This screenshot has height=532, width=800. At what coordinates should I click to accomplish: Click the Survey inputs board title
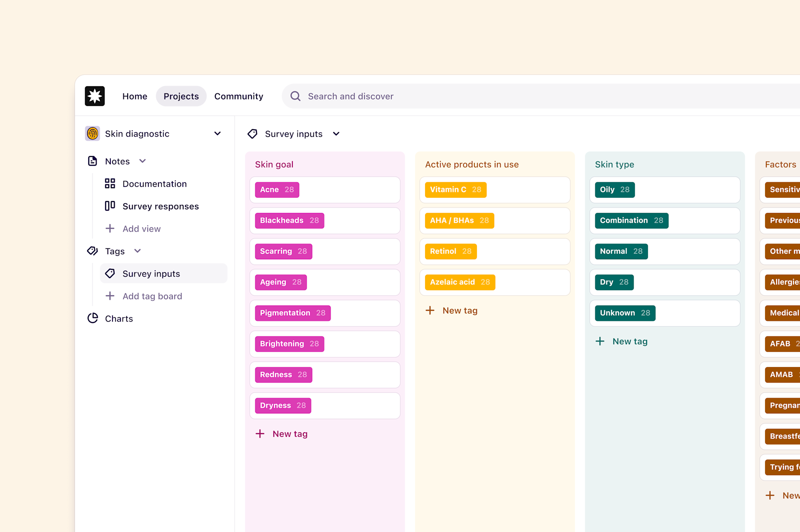[x=294, y=134]
